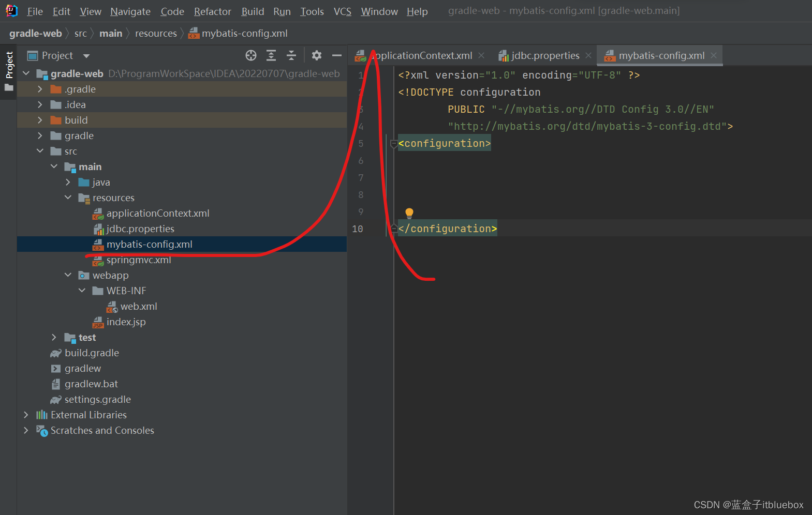
Task: Open the File menu
Action: pos(35,11)
